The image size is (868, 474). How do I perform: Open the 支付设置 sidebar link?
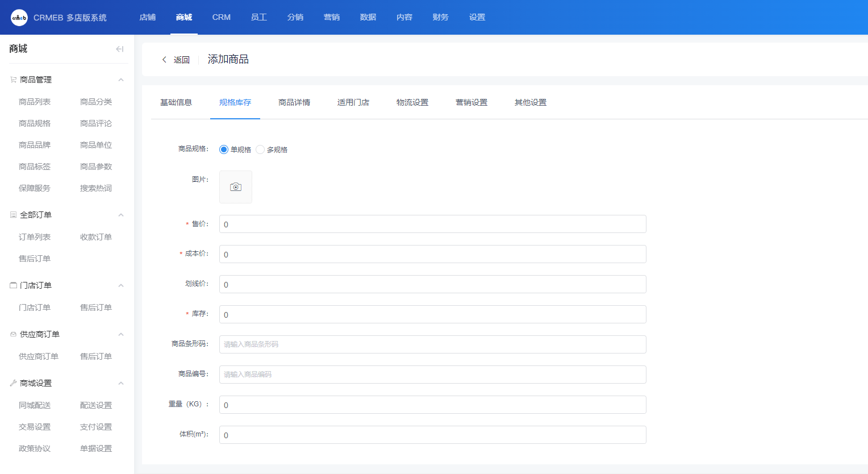click(96, 427)
